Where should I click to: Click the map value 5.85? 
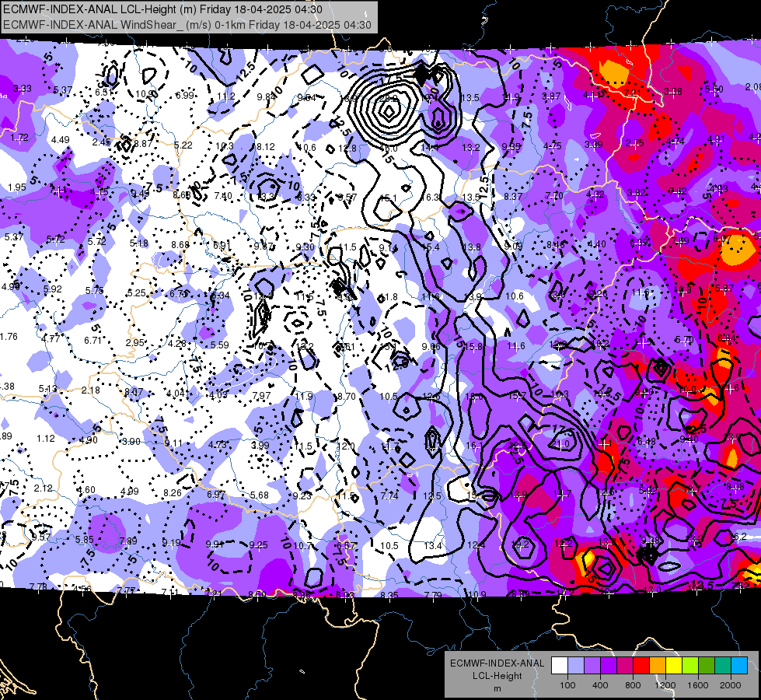coord(85,539)
